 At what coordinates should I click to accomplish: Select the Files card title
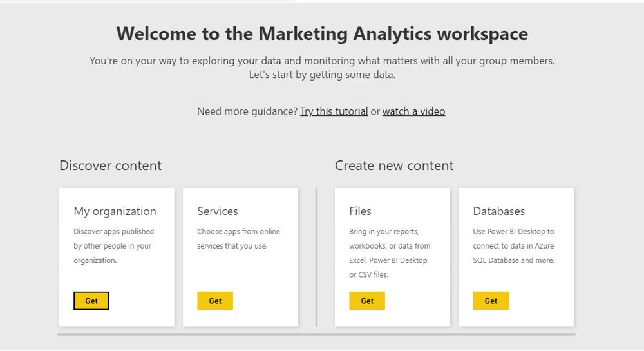click(x=360, y=211)
